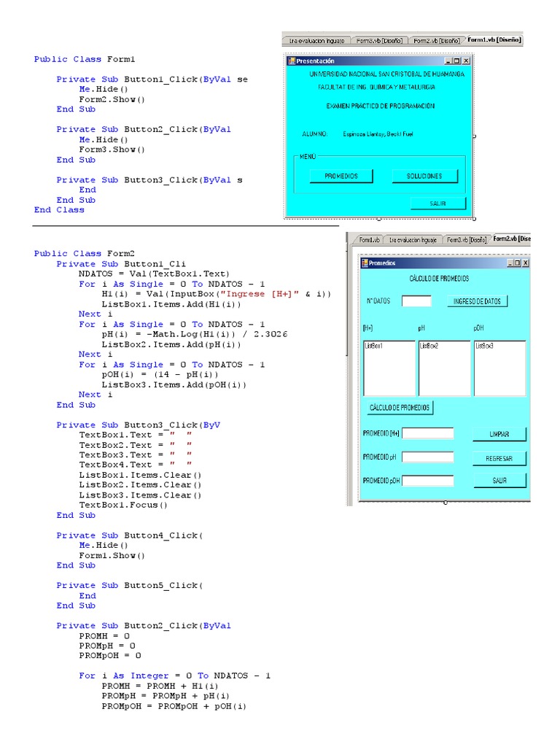560x747 pixels.
Task: Click the 'CÁLCULO DE PROMEDIOS' heading label
Action: point(439,279)
